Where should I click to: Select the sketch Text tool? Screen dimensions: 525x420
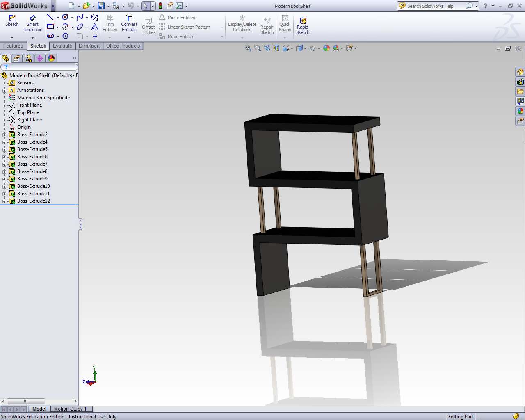click(95, 27)
